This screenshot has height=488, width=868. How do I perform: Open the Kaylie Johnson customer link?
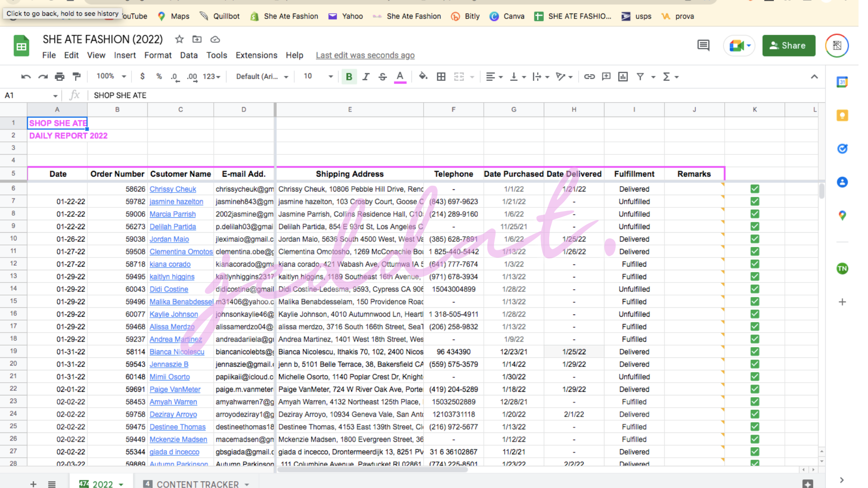(x=174, y=314)
